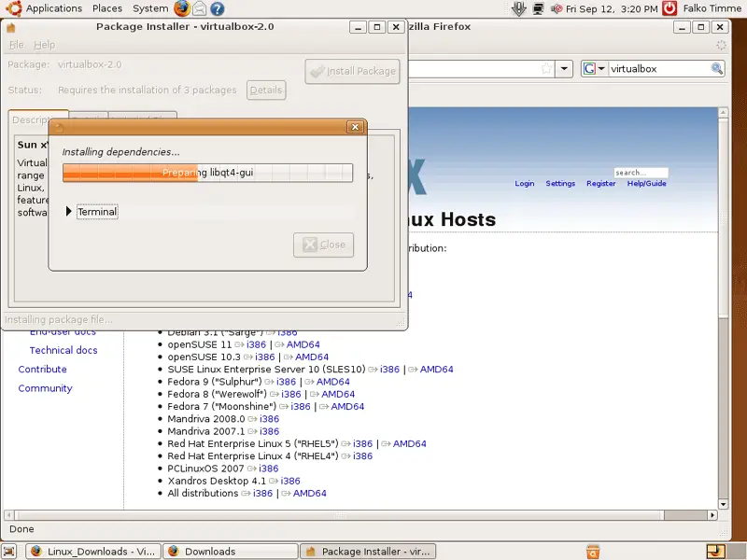This screenshot has height=560, width=747.
Task: Click the Register link
Action: pyautogui.click(x=600, y=183)
